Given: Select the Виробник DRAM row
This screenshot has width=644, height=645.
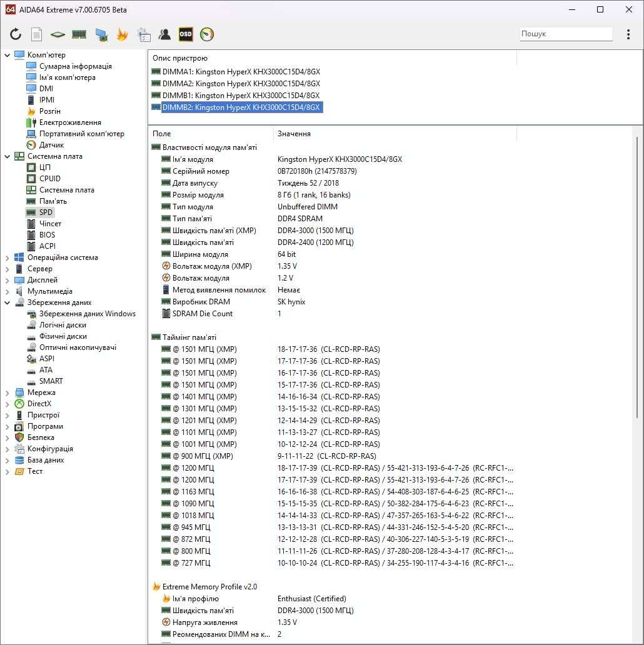Looking at the screenshot, I should 333,302.
